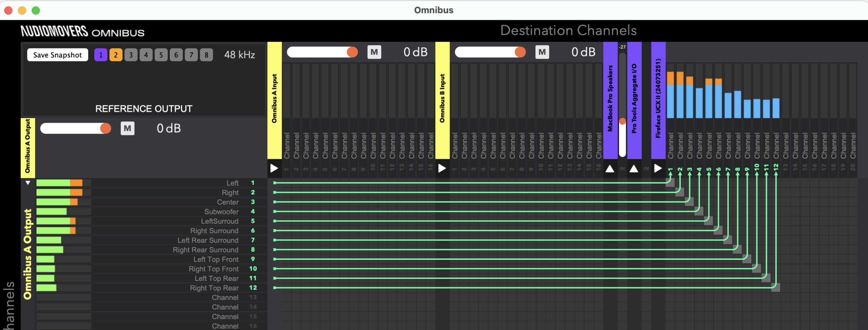The width and height of the screenshot is (868, 330).
Task: Select the Subwoofer source channel label
Action: tap(222, 212)
